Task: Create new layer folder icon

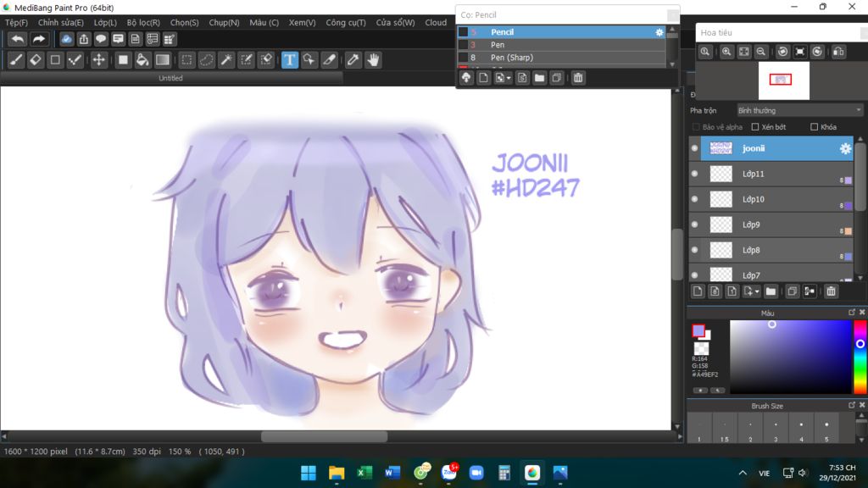Action: click(x=771, y=291)
